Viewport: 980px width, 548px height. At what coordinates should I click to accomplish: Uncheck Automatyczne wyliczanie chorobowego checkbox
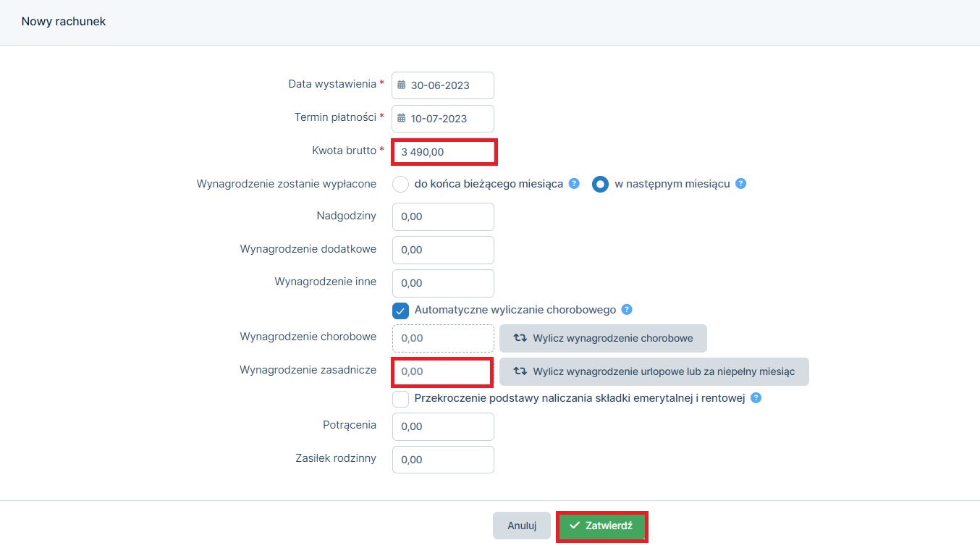click(x=401, y=311)
